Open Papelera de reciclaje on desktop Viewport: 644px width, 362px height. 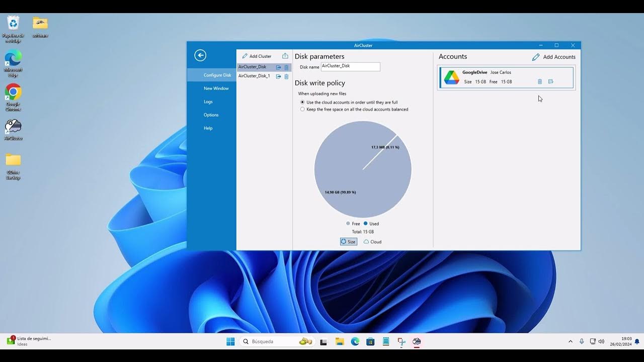click(13, 29)
